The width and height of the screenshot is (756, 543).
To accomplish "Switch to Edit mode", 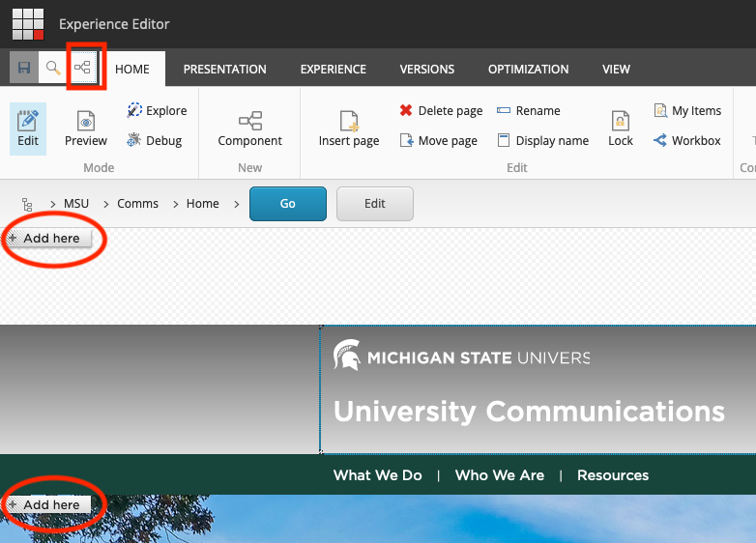I will pos(28,129).
